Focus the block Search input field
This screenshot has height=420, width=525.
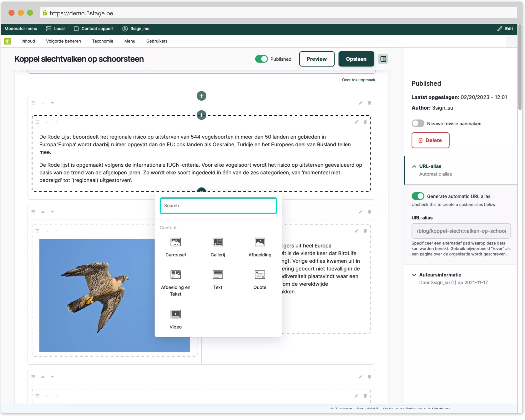(218, 206)
